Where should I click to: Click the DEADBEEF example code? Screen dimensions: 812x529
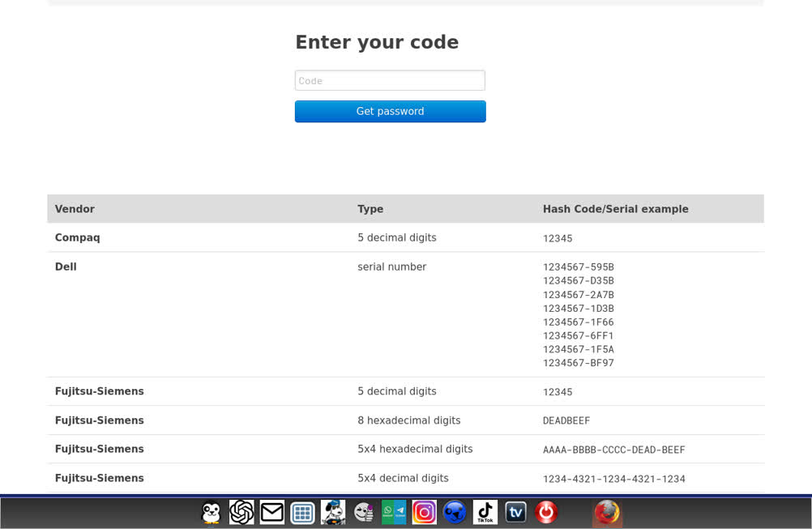pos(566,421)
